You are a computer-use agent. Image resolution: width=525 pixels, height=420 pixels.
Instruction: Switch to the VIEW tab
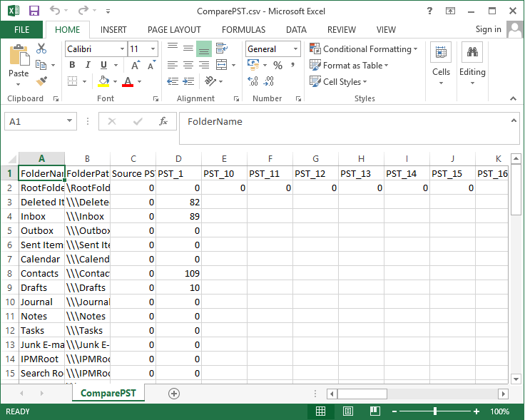click(x=386, y=30)
